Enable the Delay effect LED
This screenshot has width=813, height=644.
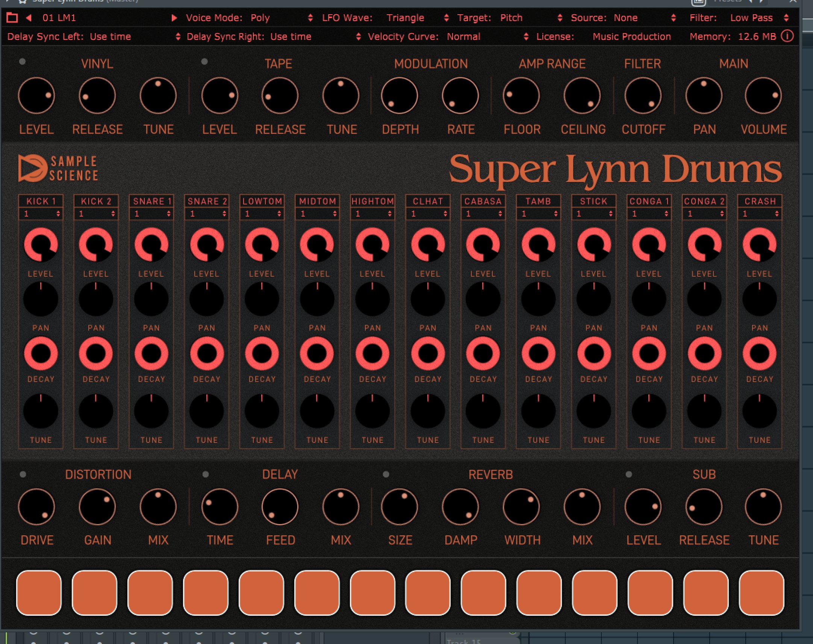206,474
